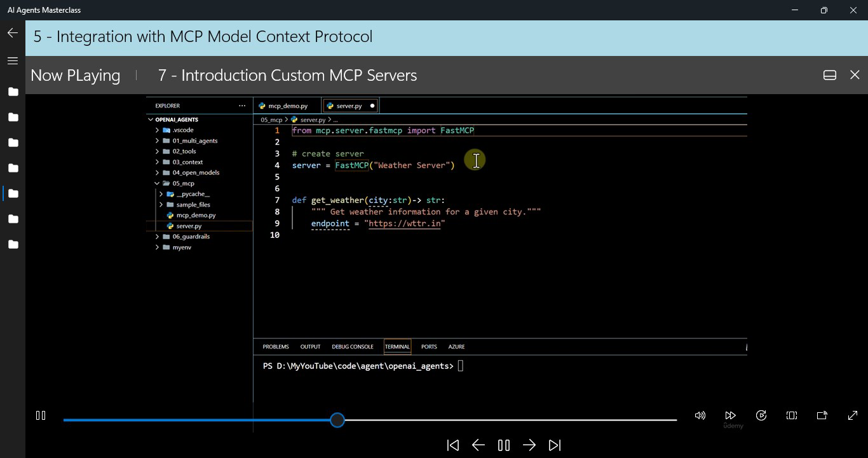This screenshot has height=458, width=868.
Task: Go back using the arrow beside the section title
Action: 13,33
